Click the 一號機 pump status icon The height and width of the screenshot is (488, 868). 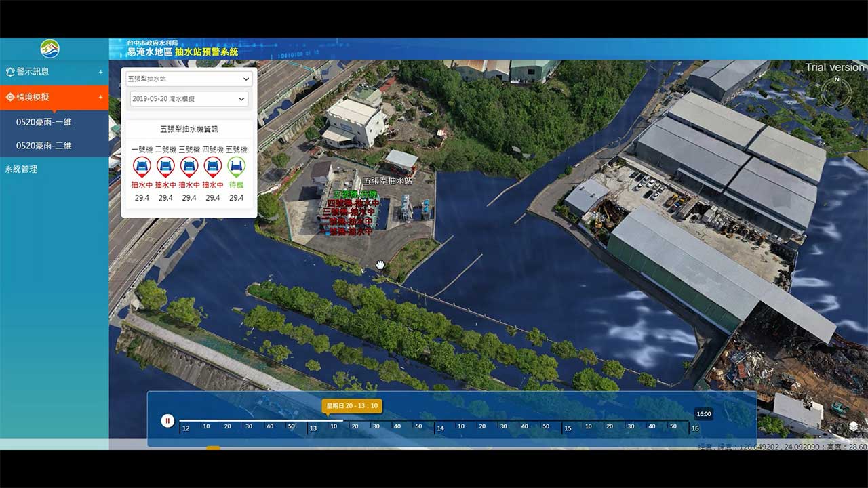click(142, 166)
